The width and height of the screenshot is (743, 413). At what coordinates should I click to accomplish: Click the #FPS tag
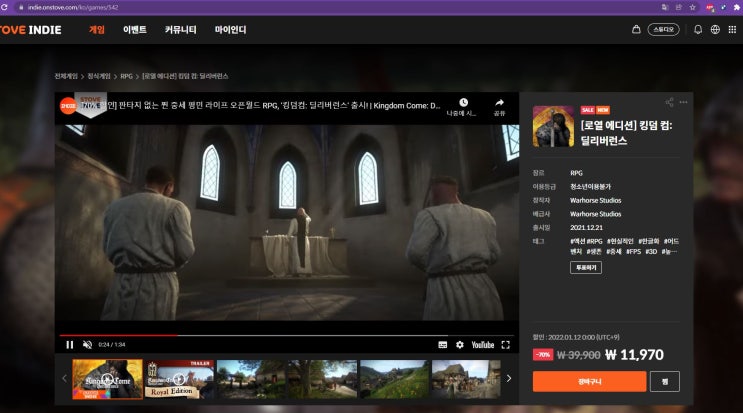(x=634, y=251)
